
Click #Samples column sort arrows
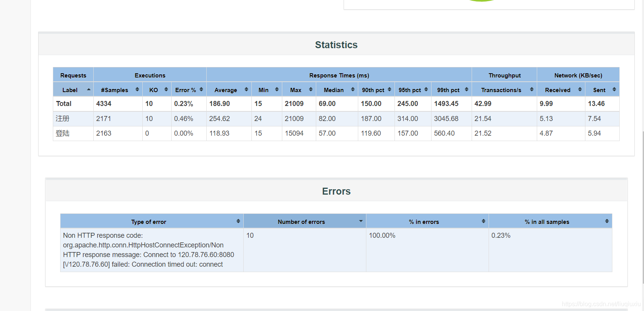coord(137,89)
